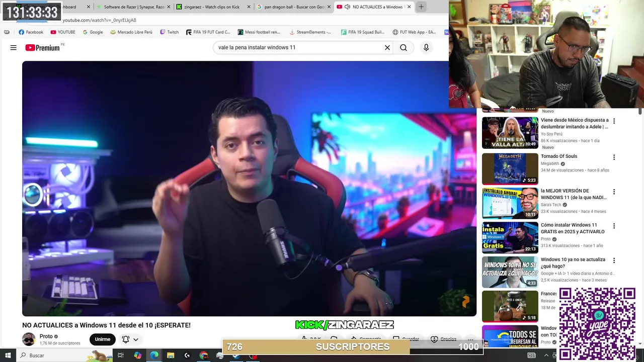Open the FIFA 19 FUT Card bookmark
Screen dimensions: 644x362
pyautogui.click(x=208, y=32)
